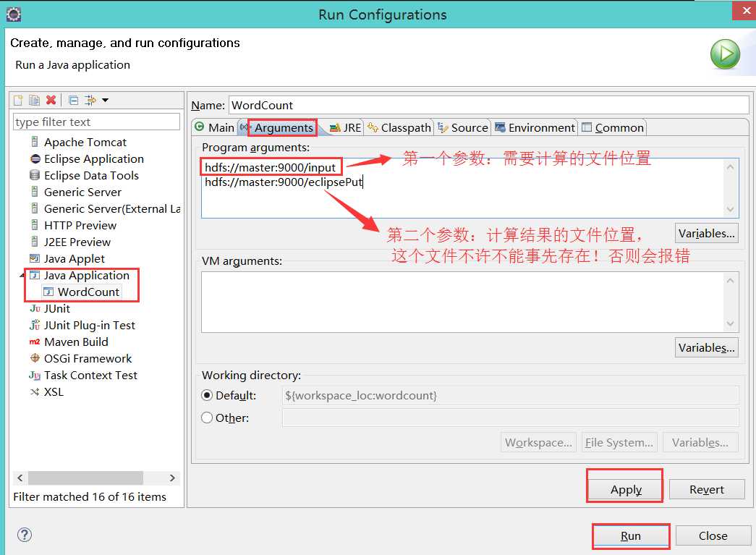
Task: Click the Maven Build m2 icon
Action: pyautogui.click(x=35, y=342)
